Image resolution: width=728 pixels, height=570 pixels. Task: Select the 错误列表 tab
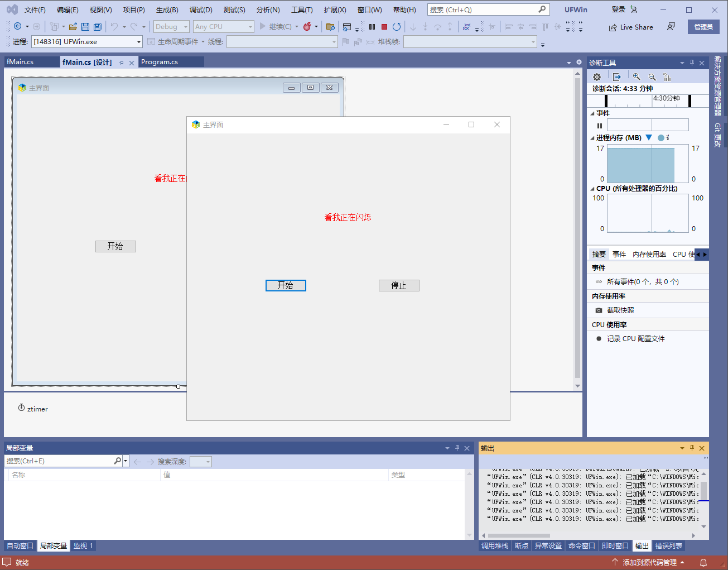(x=668, y=546)
